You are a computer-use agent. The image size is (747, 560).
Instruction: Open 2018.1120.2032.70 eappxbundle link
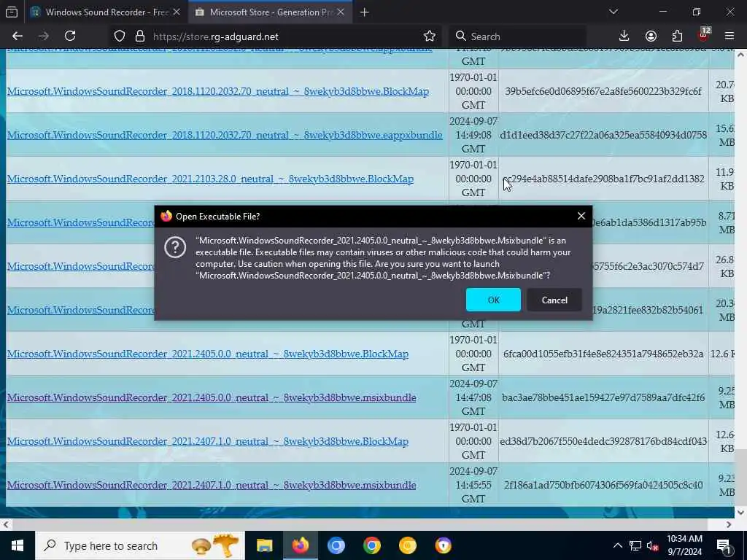pyautogui.click(x=225, y=135)
